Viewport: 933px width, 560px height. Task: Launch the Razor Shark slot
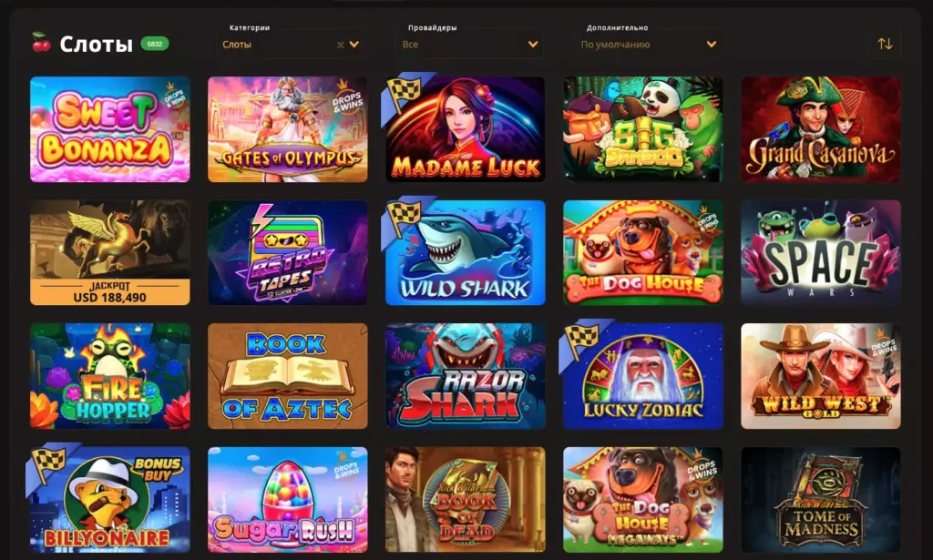(x=466, y=376)
